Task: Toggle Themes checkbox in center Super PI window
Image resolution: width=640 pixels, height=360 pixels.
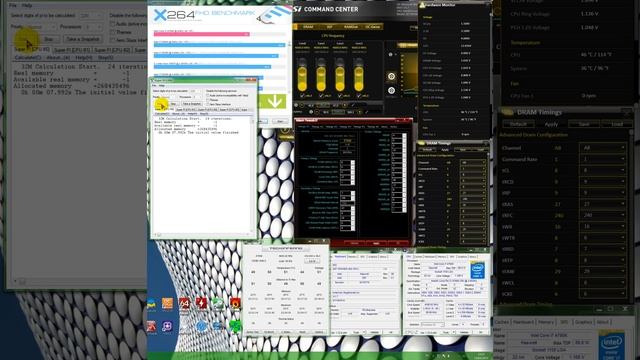Action: pyautogui.click(x=208, y=100)
